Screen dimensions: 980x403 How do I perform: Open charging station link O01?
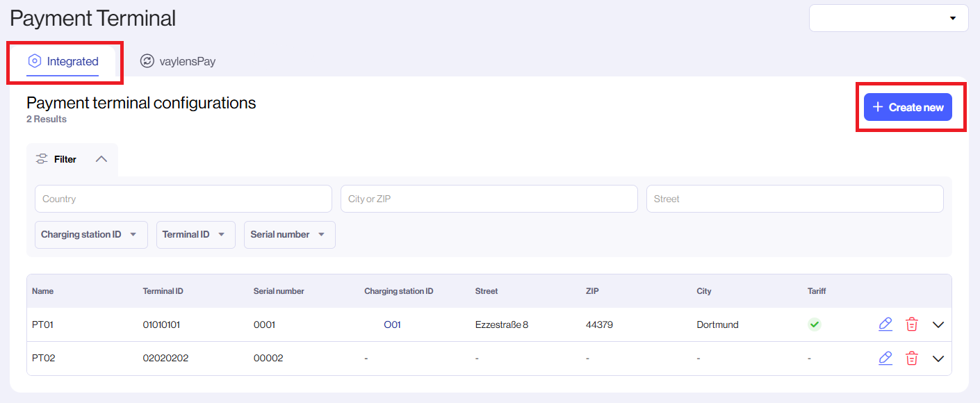pyautogui.click(x=393, y=324)
